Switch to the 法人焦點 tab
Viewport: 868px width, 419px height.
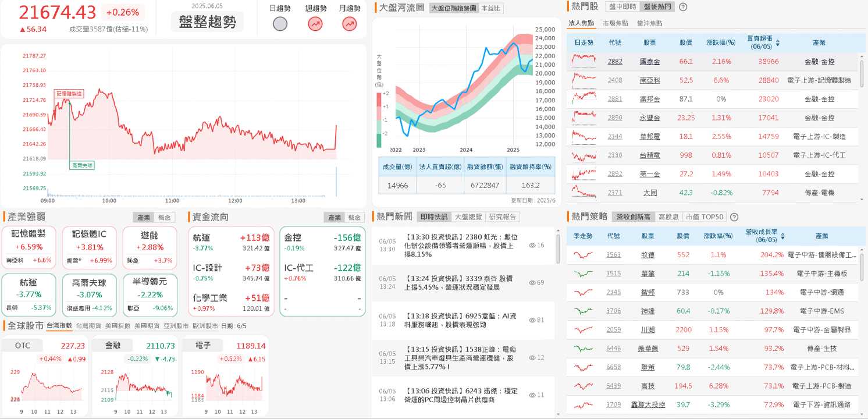pyautogui.click(x=581, y=23)
